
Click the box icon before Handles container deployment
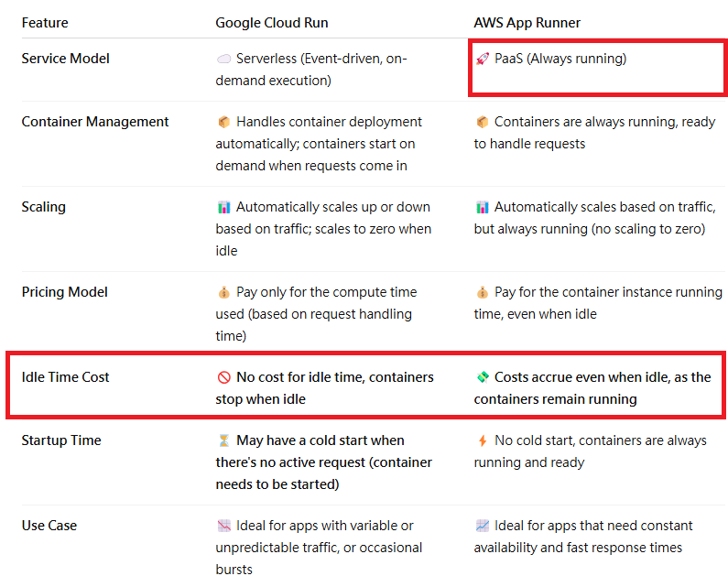[223, 122]
